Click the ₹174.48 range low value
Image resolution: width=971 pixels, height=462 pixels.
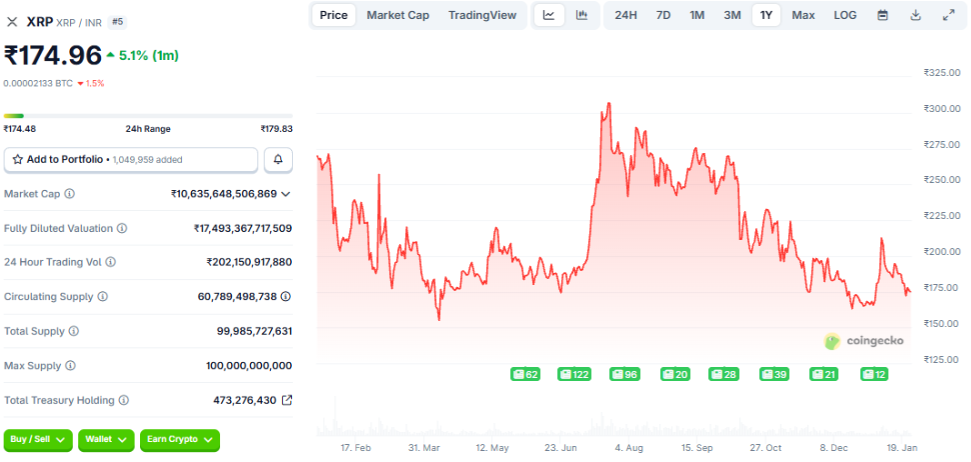(x=19, y=129)
